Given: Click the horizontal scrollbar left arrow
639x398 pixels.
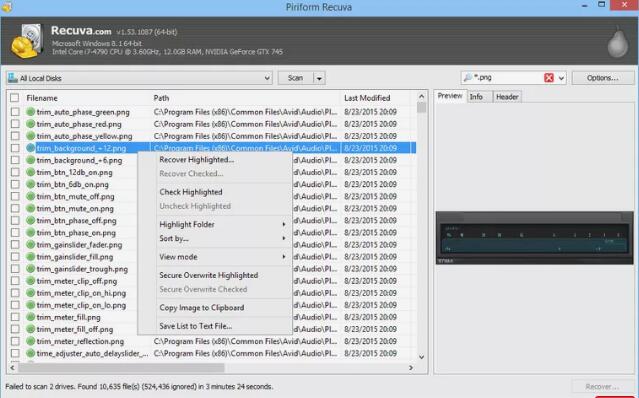Looking at the screenshot, I should point(13,367).
